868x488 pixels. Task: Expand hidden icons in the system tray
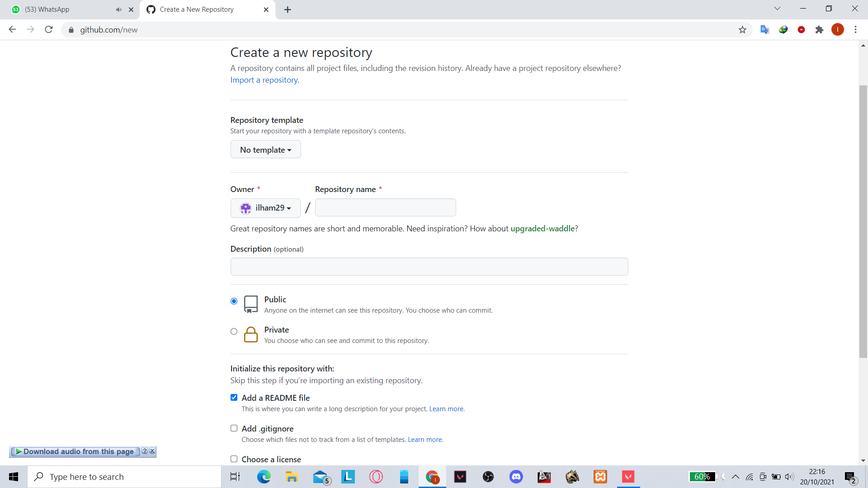click(x=736, y=477)
